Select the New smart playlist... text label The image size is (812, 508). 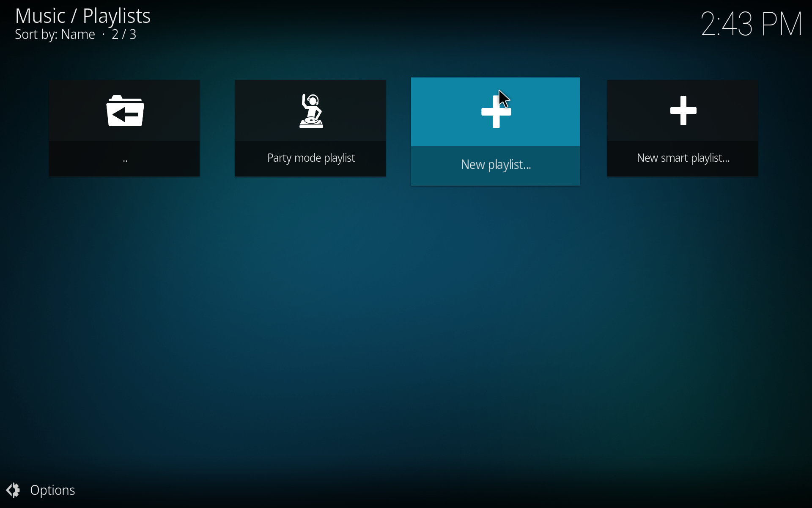(683, 158)
